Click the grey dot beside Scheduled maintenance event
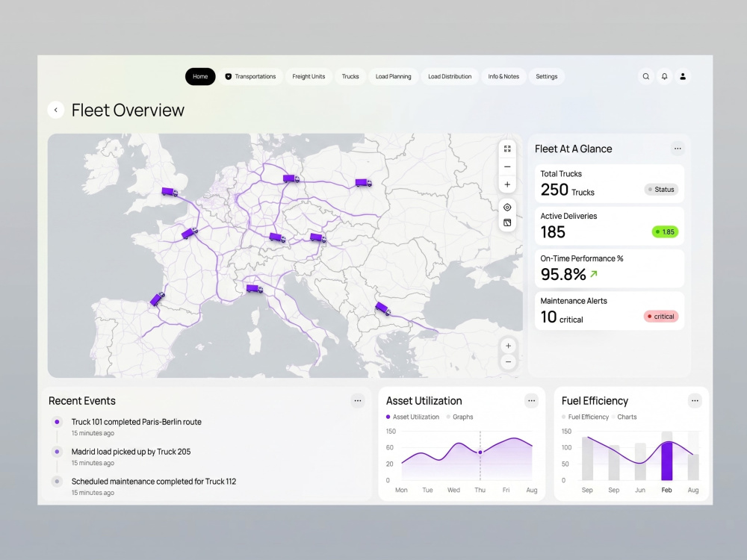747x560 pixels. coord(58,482)
